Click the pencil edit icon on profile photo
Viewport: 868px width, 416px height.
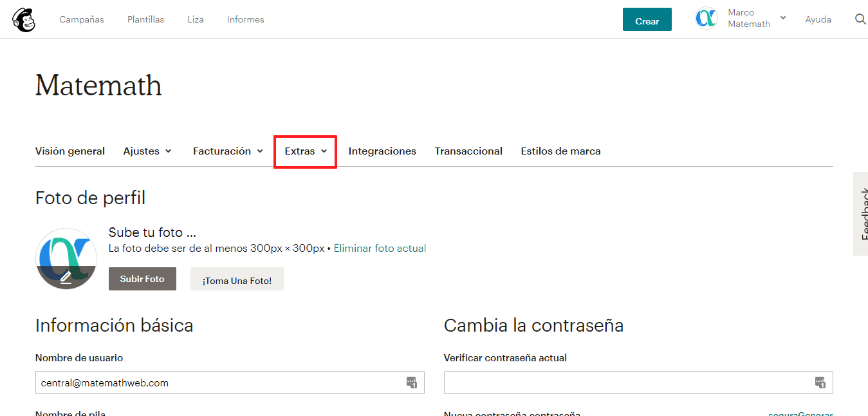pyautogui.click(x=66, y=278)
